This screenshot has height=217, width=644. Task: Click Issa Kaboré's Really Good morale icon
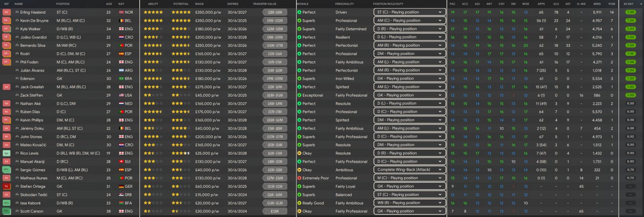[x=299, y=203]
